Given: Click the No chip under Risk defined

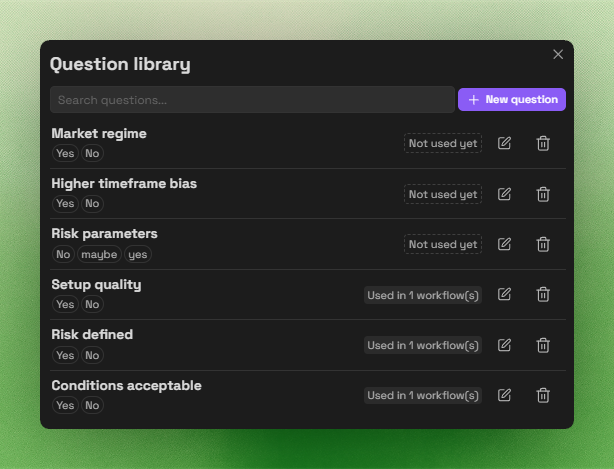Looking at the screenshot, I should click(x=92, y=355).
